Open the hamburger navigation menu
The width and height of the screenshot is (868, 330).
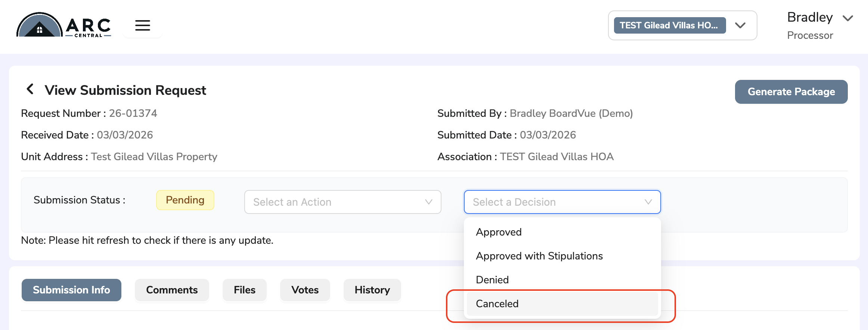142,25
